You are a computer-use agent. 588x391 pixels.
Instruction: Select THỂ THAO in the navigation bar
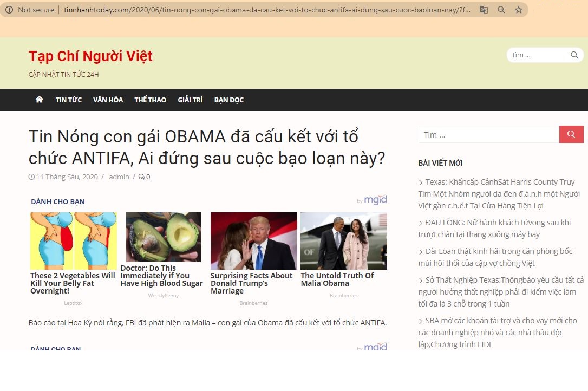point(150,100)
